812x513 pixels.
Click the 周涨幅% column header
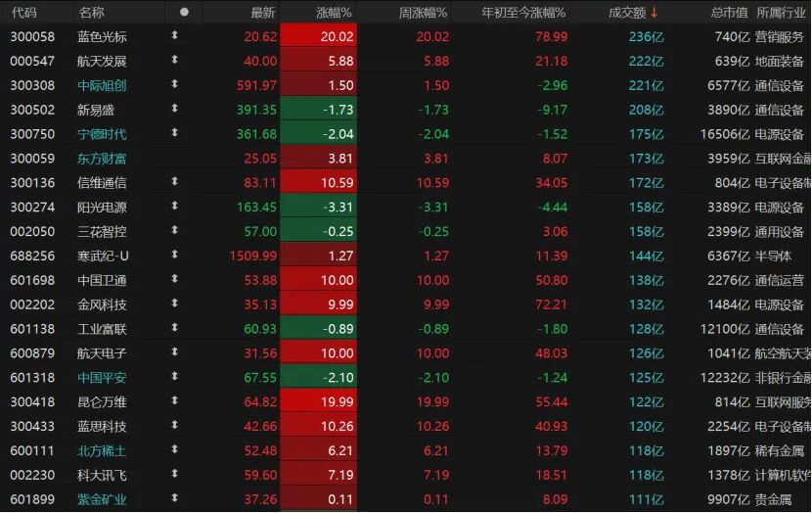coord(423,13)
